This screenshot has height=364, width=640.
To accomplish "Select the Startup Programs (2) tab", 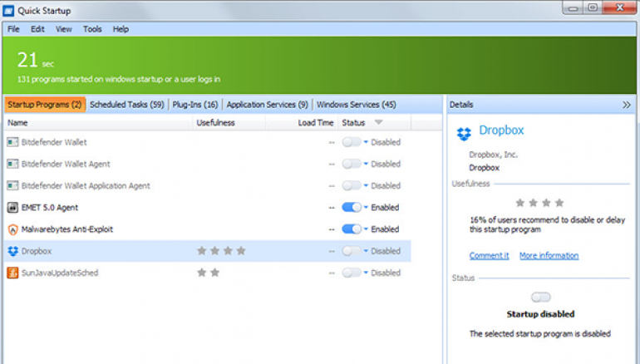I will (45, 105).
